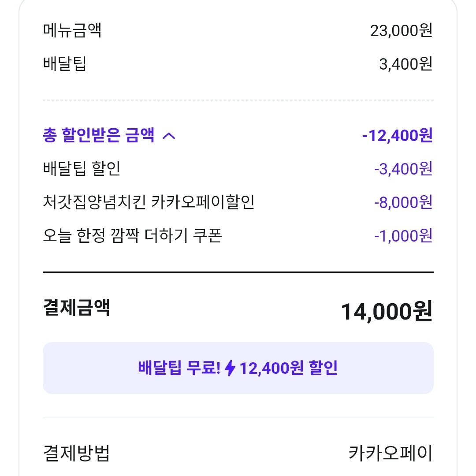Tap the 카카오페이 payment method value
Image resolution: width=476 pixels, height=476 pixels.
click(390, 453)
